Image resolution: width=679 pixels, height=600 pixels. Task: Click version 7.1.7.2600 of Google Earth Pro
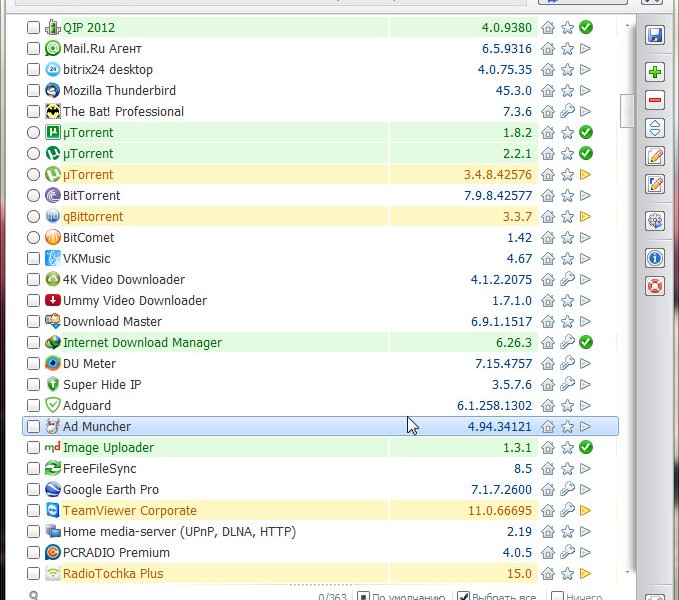coord(501,490)
